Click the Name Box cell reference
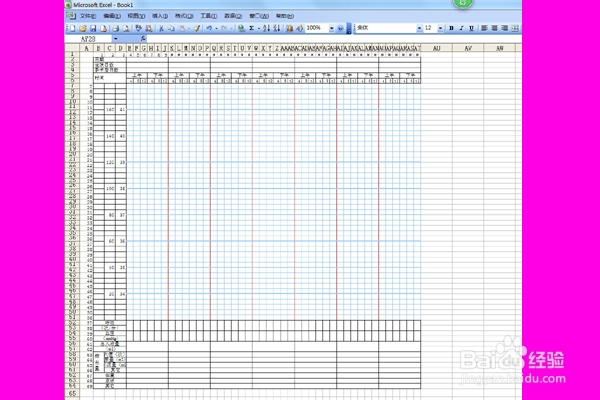 tap(88, 39)
